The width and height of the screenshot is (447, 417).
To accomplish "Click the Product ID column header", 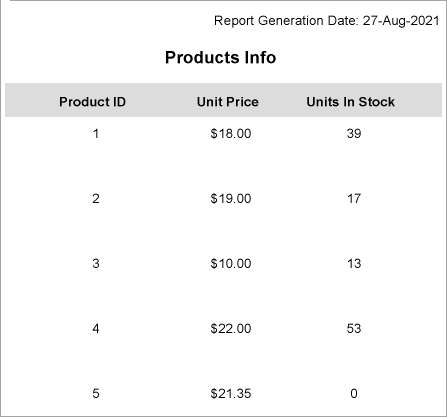I will click(92, 102).
